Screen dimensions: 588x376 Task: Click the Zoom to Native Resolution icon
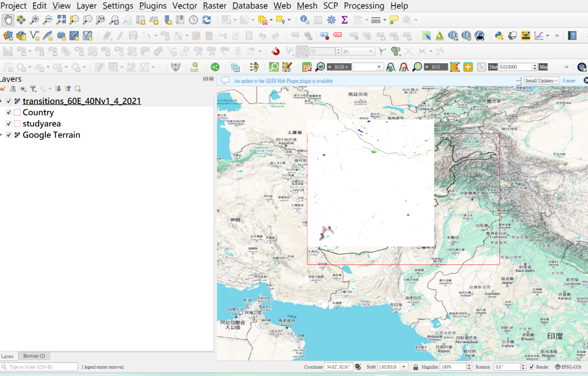click(x=100, y=20)
